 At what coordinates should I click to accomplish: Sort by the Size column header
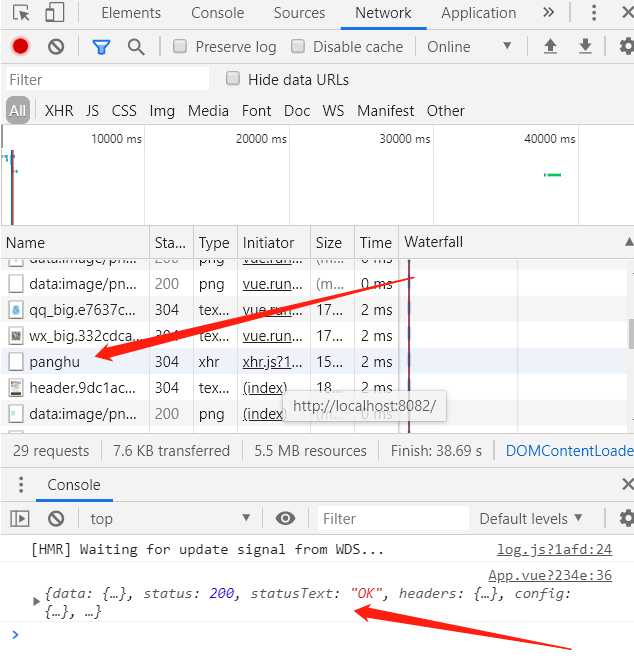(x=332, y=242)
